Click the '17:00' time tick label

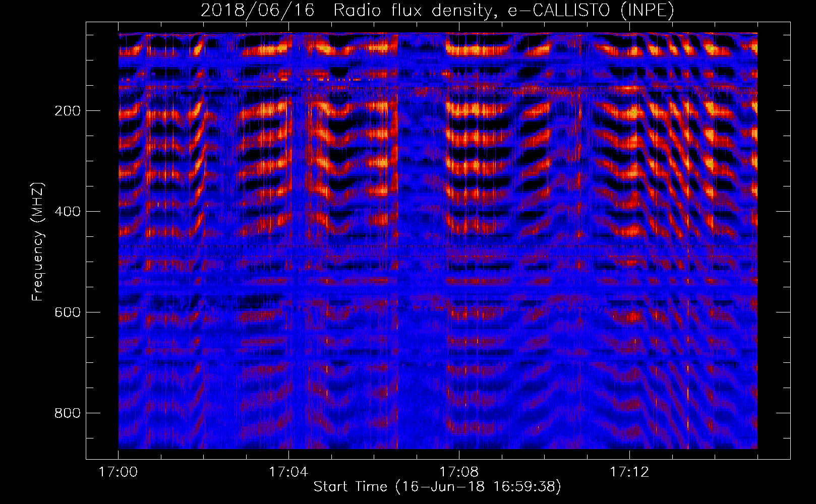(118, 472)
